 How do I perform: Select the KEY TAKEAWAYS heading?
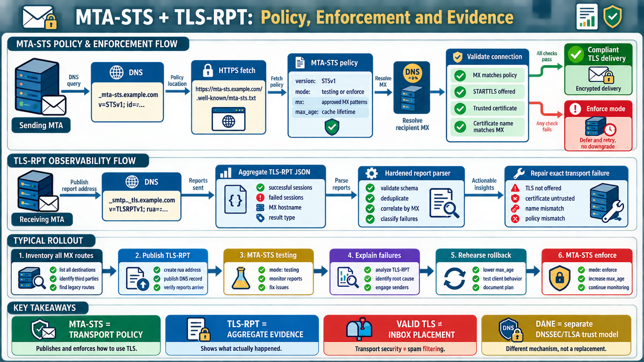click(x=45, y=308)
